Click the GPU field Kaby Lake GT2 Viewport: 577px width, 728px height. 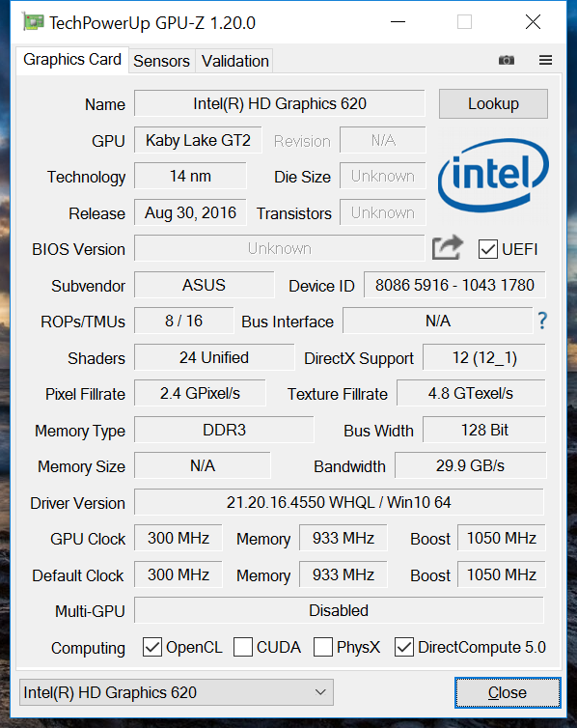click(198, 140)
